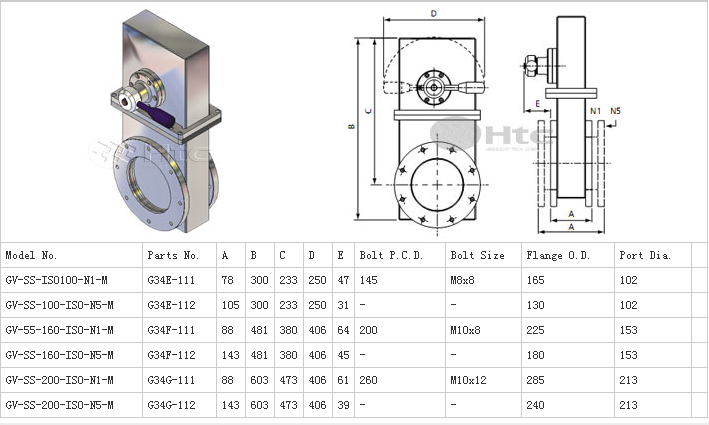Click model GV-SS-100-ISO-N5-M row
The width and height of the screenshot is (709, 425).
point(59,305)
